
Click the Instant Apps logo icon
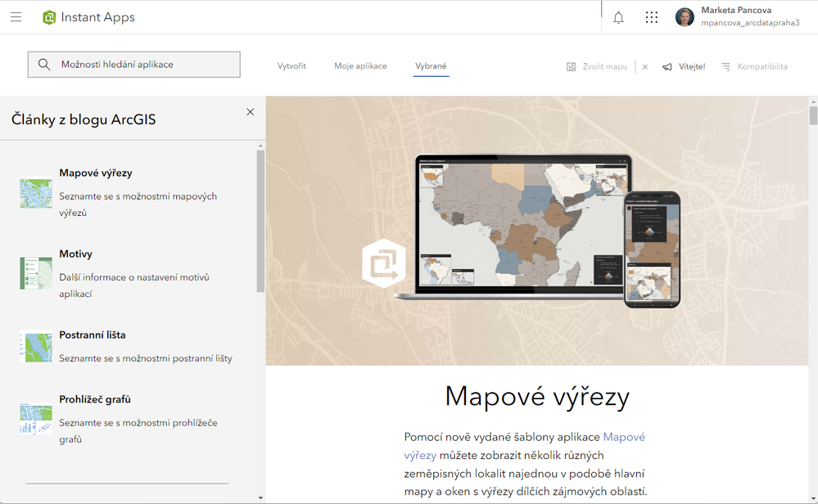[49, 17]
